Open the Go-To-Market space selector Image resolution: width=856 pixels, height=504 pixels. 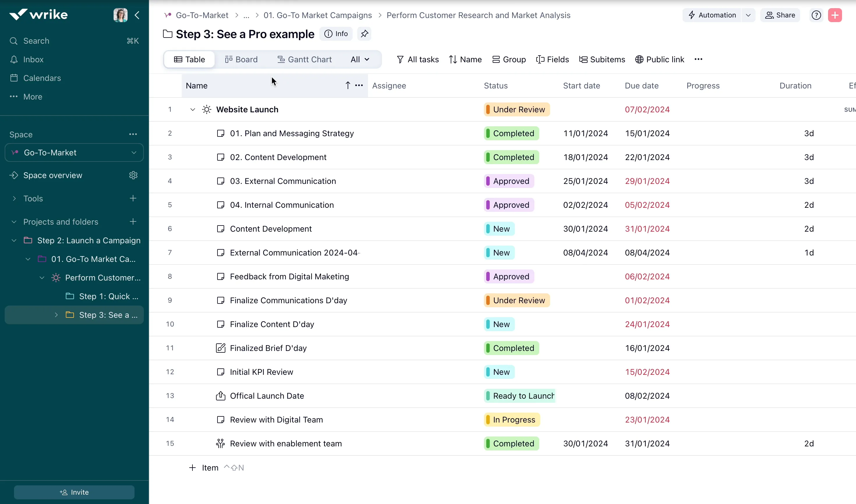[73, 152]
